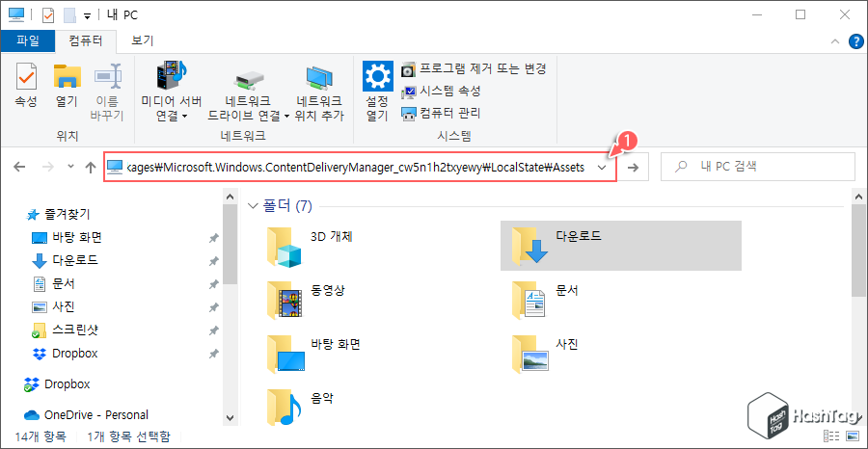868x449 pixels.
Task: Open 사진 in the sidebar
Action: tap(54, 307)
